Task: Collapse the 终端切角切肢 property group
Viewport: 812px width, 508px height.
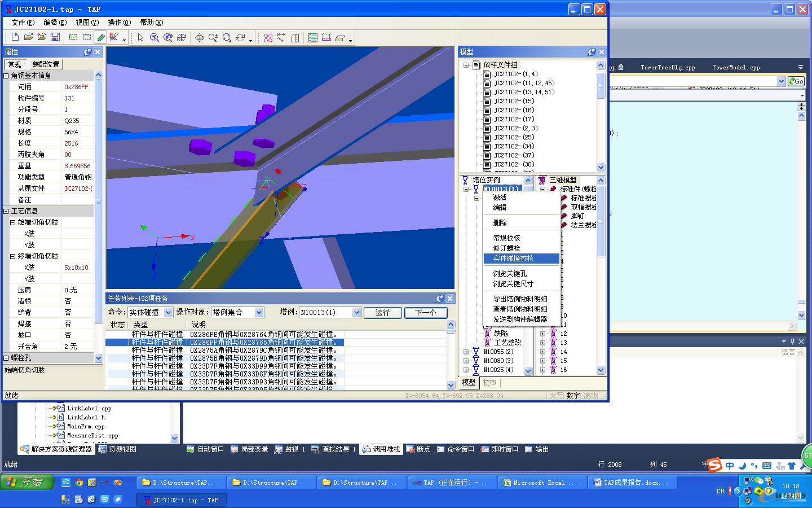Action: click(12, 256)
